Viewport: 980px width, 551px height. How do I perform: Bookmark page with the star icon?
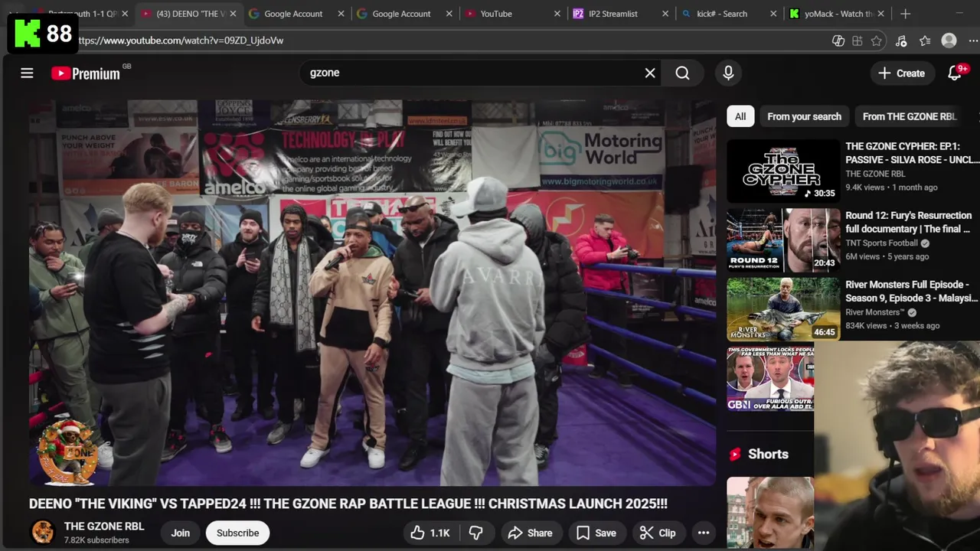[877, 41]
